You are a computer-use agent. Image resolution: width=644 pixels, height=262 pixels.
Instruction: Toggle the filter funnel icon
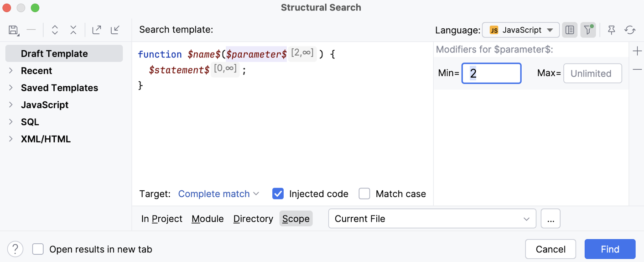[x=588, y=30]
